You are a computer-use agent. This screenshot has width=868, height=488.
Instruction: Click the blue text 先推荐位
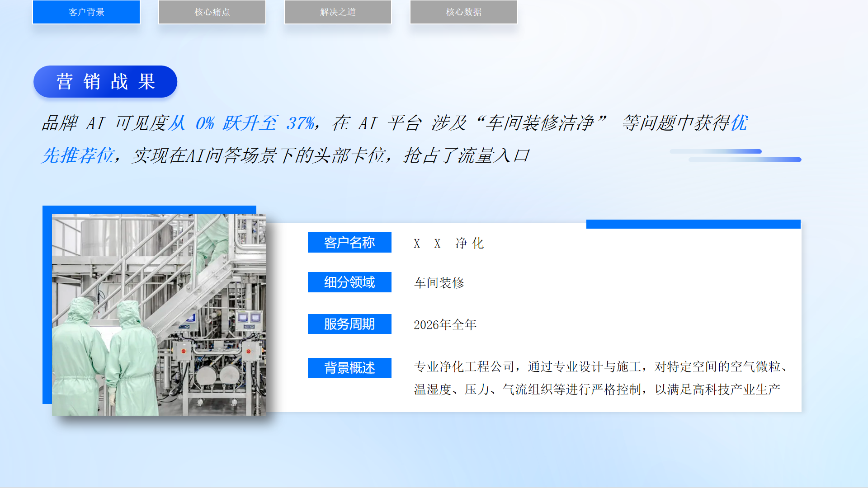point(77,155)
